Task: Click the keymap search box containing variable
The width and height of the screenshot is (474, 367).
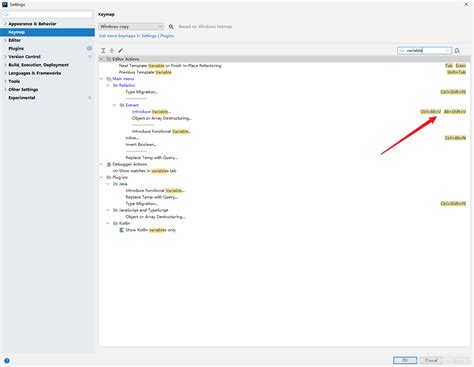Action: (x=424, y=51)
